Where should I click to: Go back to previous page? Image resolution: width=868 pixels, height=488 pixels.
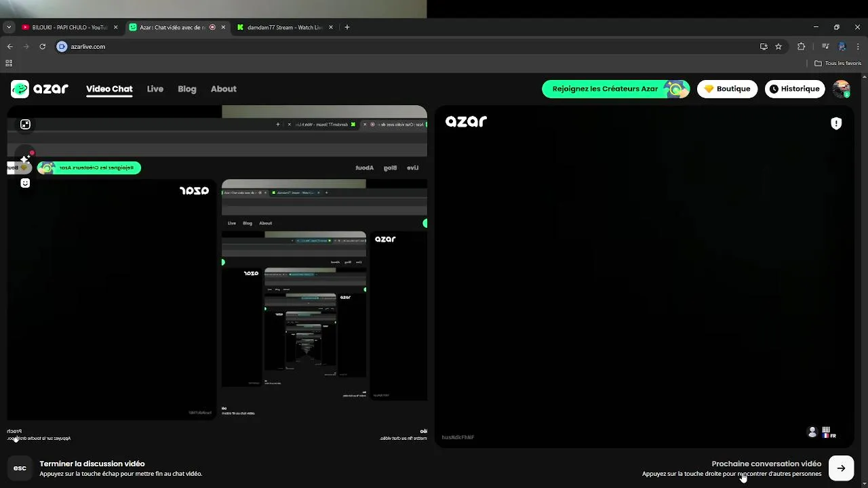click(x=9, y=47)
